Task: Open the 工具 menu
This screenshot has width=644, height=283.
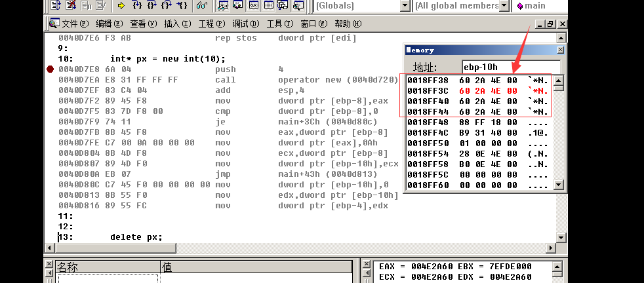Action: click(x=279, y=24)
